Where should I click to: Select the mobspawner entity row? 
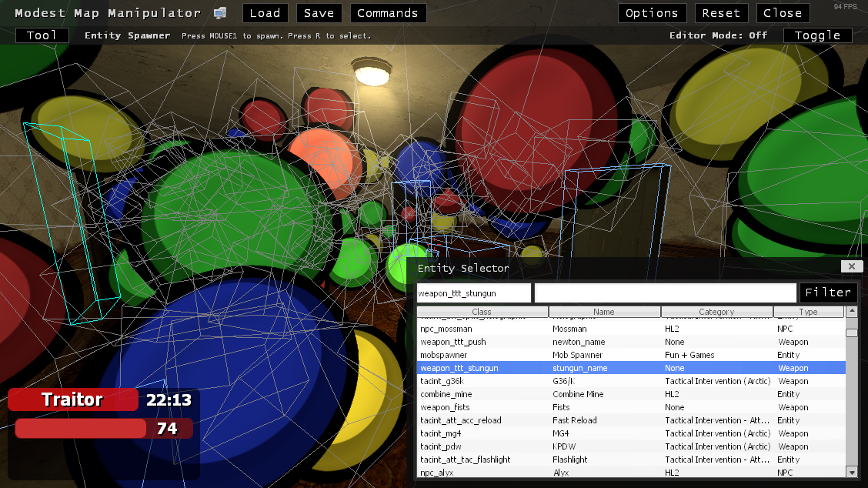click(x=631, y=355)
